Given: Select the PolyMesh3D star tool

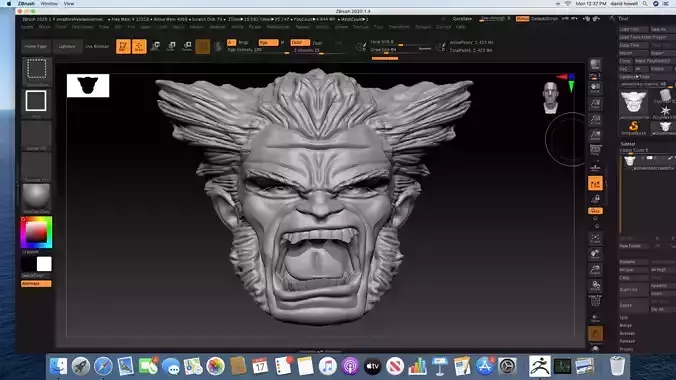Looking at the screenshot, I should pyautogui.click(x=664, y=113).
